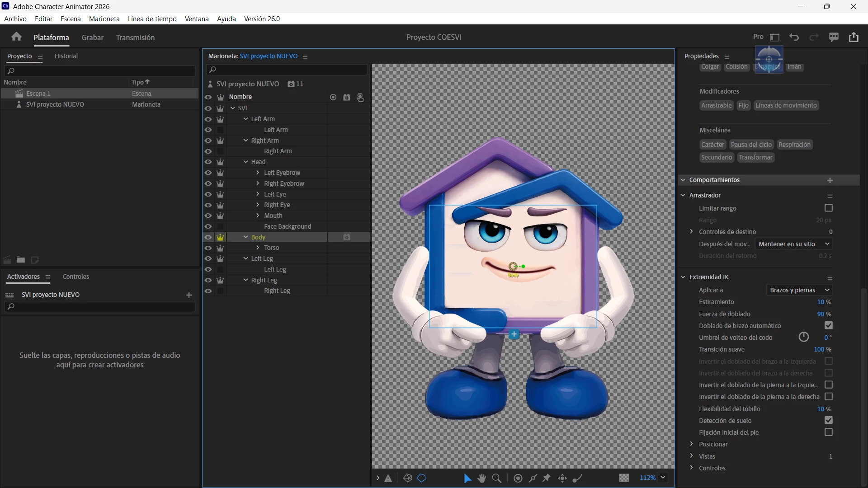
Task: Open the Share/export icon
Action: point(854,37)
